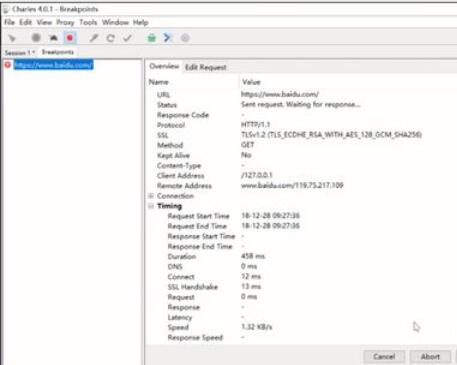Open Settings with the gear icon
The width and height of the screenshot is (457, 365).
tap(185, 38)
